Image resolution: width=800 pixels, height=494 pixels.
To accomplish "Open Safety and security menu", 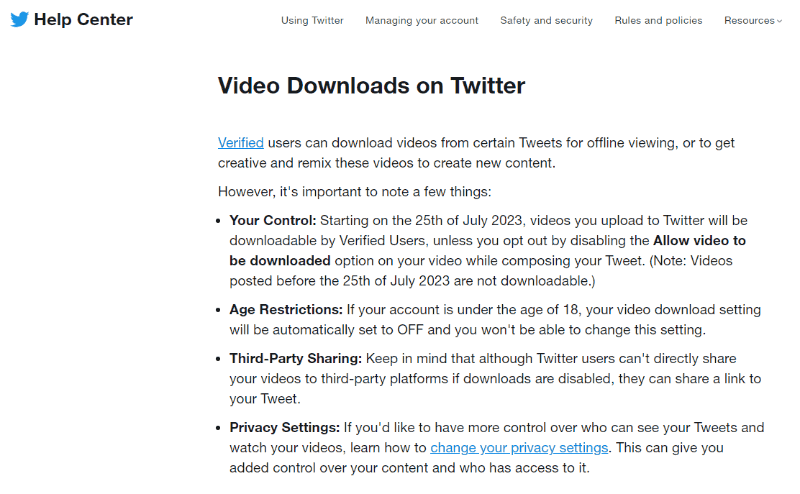I will [546, 20].
